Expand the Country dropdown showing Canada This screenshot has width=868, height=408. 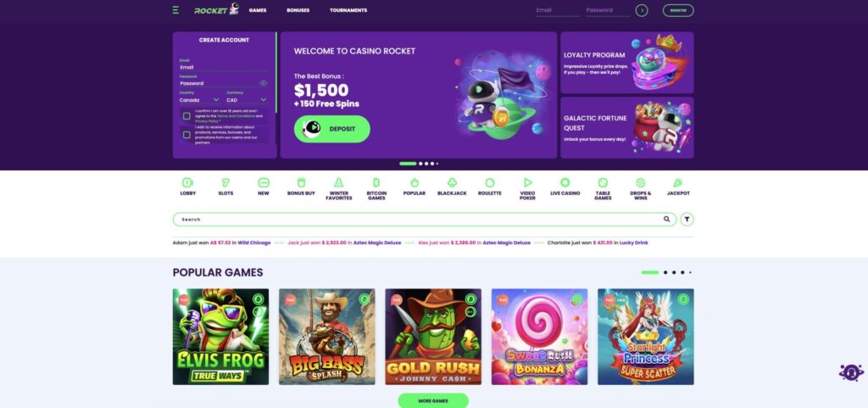[200, 100]
